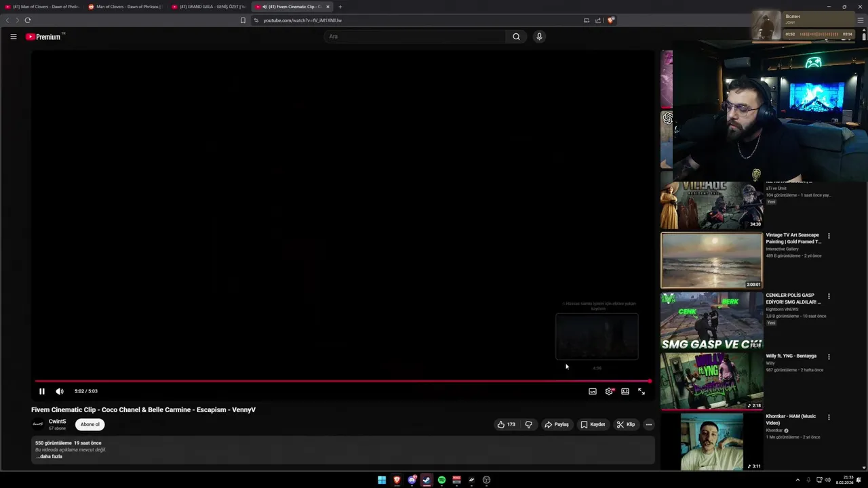This screenshot has height=488, width=868.
Task: Focus the Ara search box
Action: click(414, 37)
